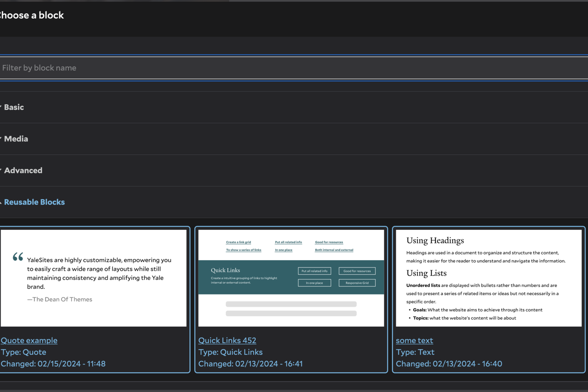Screen dimensions: 588x392
Task: Click the Responsive Grid button in preview
Action: click(x=357, y=283)
